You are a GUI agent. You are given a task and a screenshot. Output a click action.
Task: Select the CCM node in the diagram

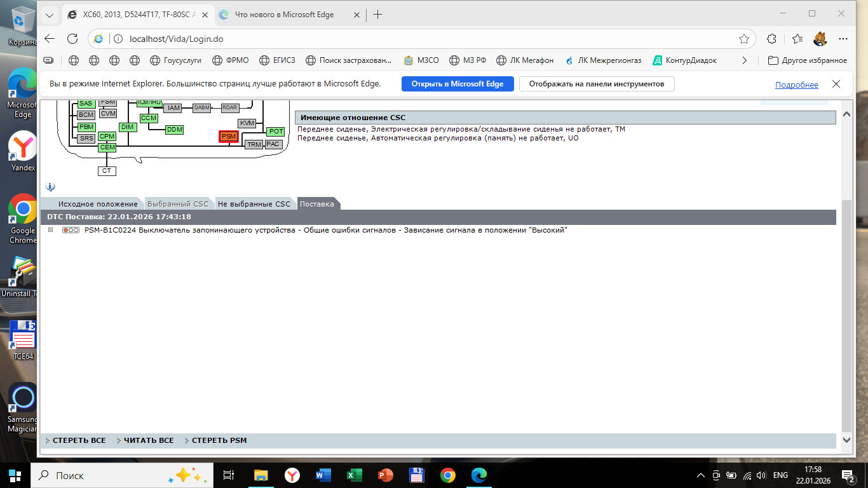tap(149, 118)
